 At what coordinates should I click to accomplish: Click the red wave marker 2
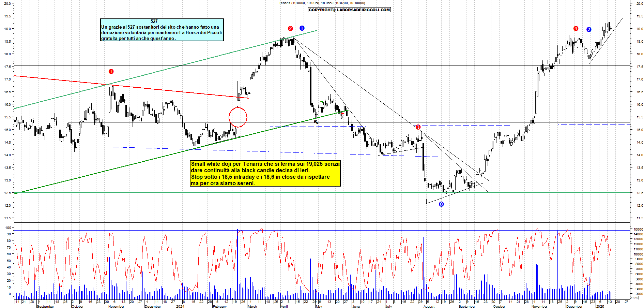click(290, 29)
